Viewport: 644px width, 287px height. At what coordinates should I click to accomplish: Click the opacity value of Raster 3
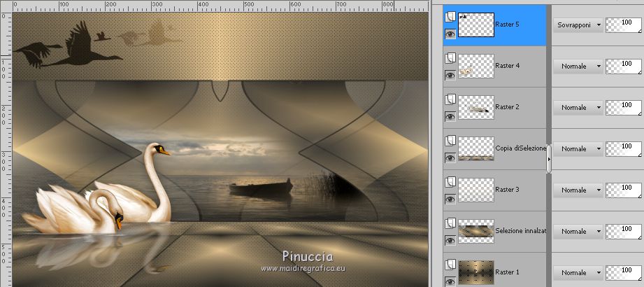click(627, 188)
